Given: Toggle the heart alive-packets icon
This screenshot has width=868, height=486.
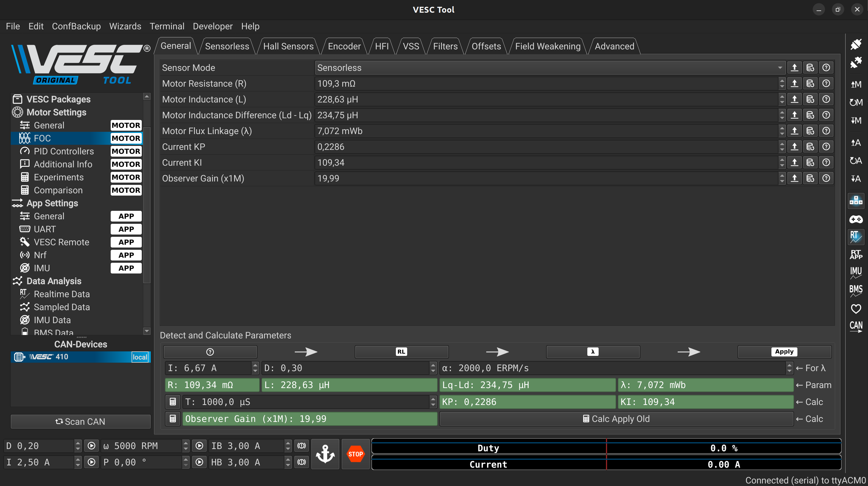Looking at the screenshot, I should coord(856,309).
